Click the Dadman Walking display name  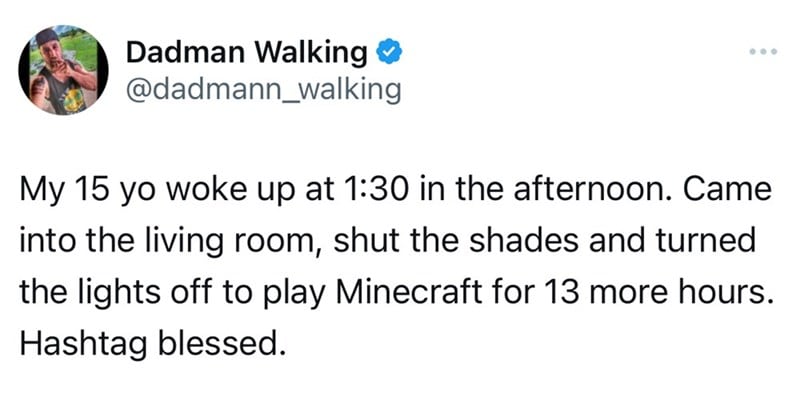click(246, 52)
